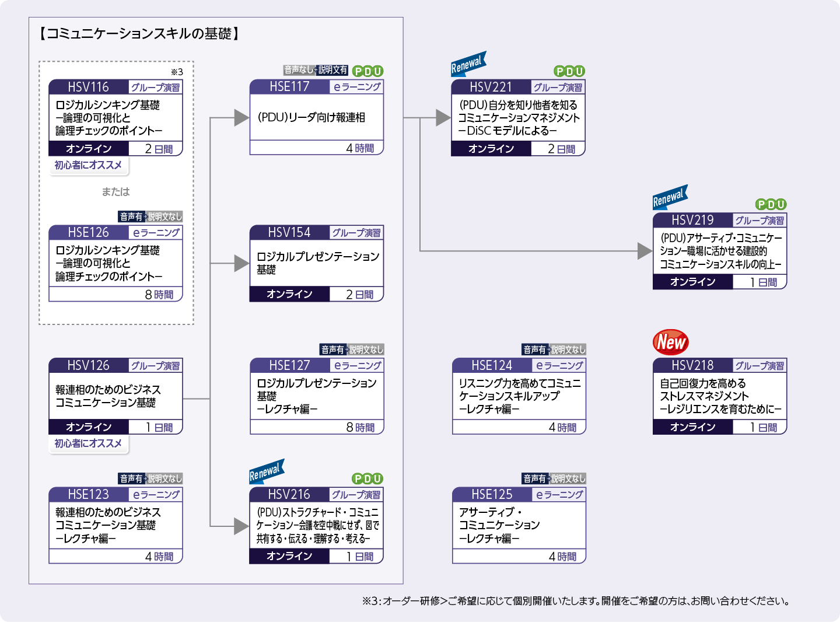Click the ※3 order training footnote text
840x622 pixels.
click(576, 600)
